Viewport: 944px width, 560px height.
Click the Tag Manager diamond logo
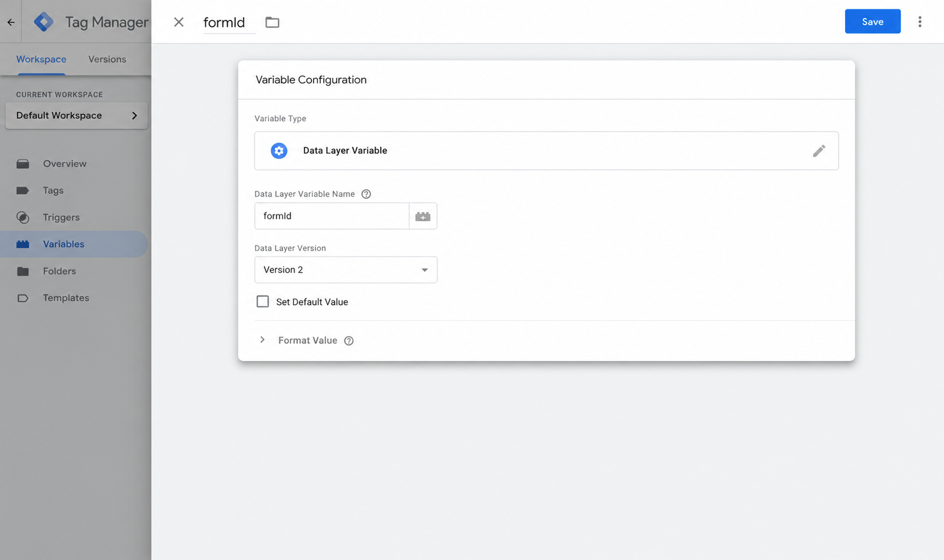click(43, 22)
